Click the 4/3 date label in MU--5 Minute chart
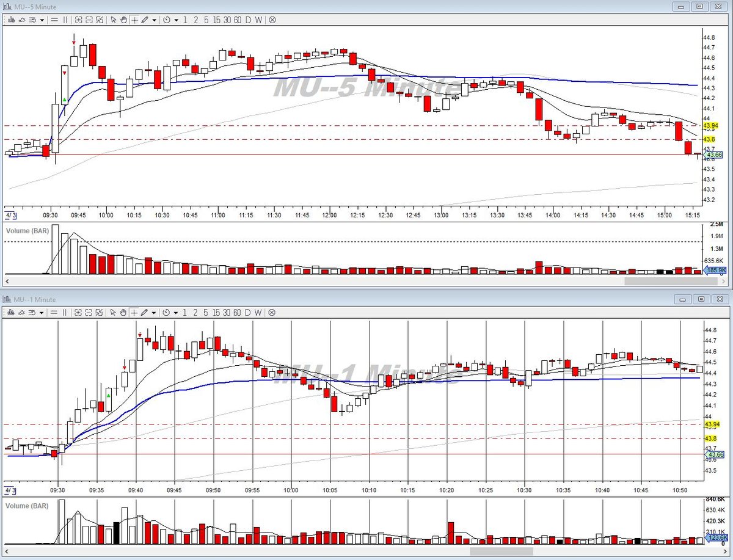 point(10,216)
